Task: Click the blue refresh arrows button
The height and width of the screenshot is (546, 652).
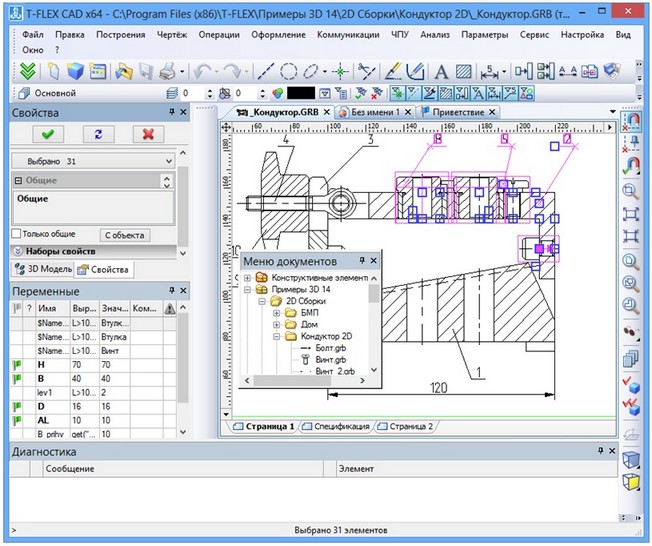Action: click(x=98, y=134)
